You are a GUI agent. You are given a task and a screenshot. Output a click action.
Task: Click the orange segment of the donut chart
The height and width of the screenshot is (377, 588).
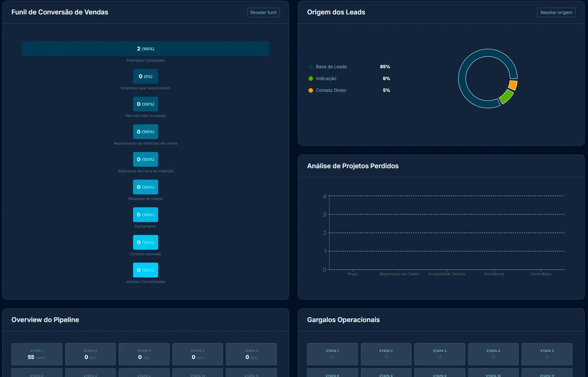pos(513,85)
